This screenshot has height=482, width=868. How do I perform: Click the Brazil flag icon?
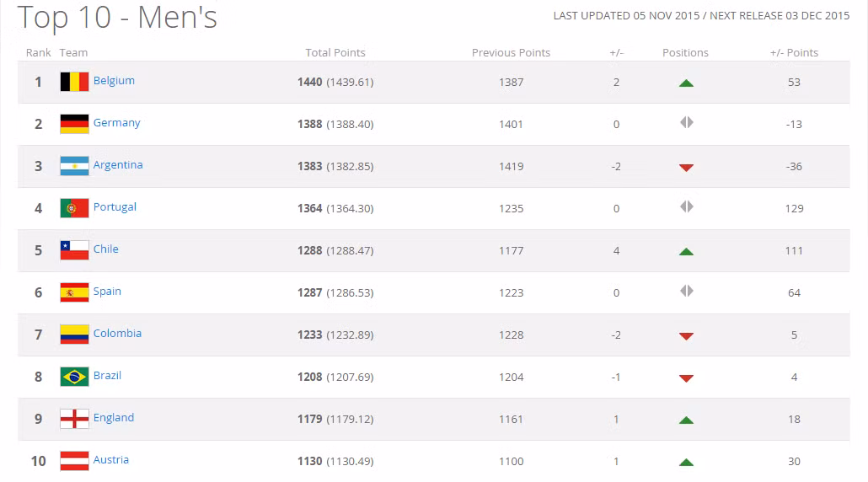click(74, 377)
